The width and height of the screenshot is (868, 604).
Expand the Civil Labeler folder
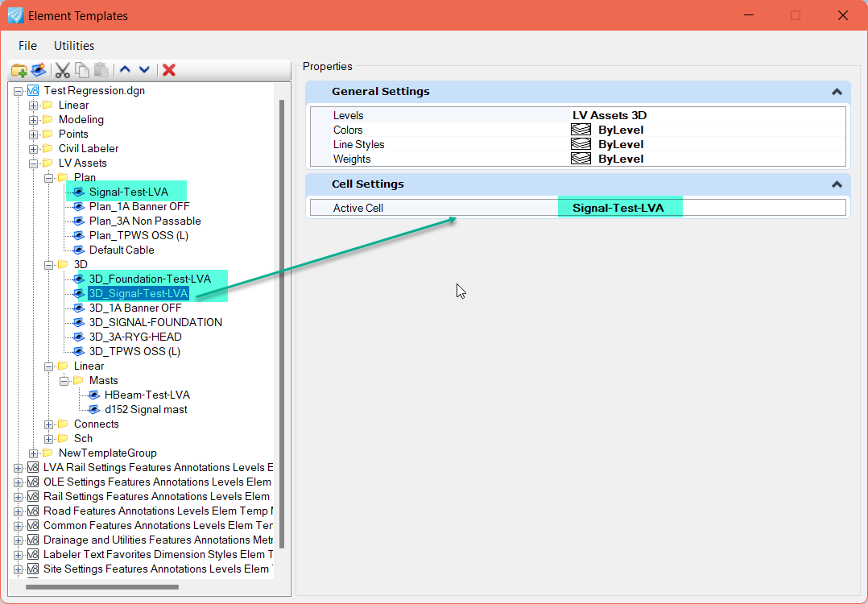33,149
